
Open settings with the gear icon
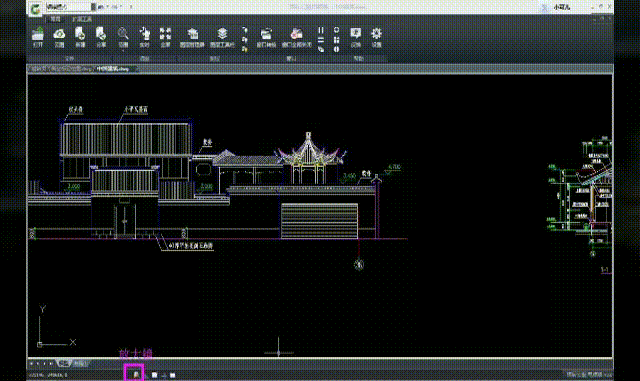[x=376, y=33]
